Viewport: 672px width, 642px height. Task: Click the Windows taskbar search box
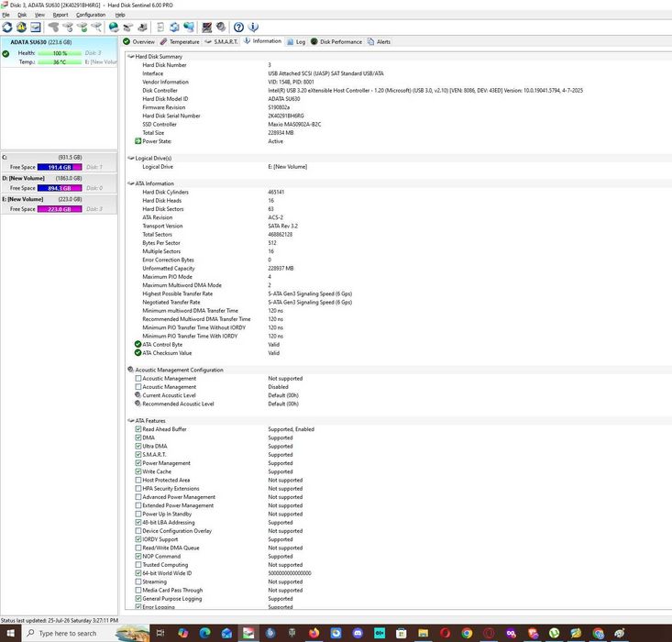(68, 633)
